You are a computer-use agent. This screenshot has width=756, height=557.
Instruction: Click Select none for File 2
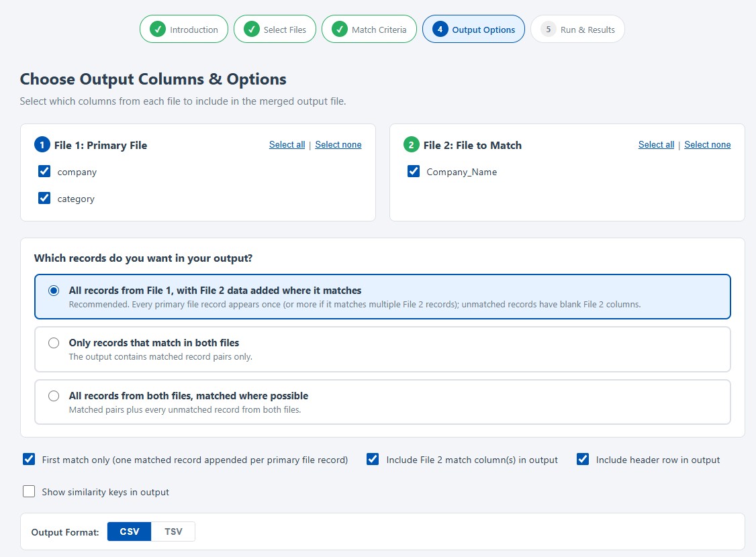click(x=707, y=144)
